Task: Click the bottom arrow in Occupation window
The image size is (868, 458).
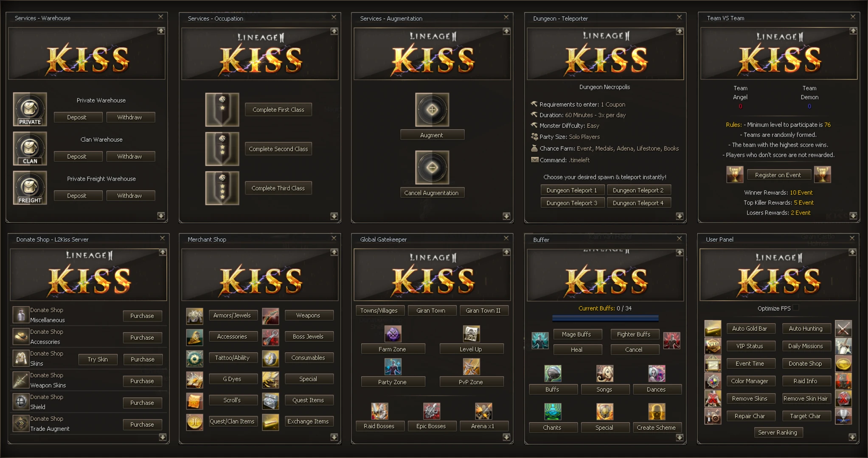Action: click(x=334, y=216)
